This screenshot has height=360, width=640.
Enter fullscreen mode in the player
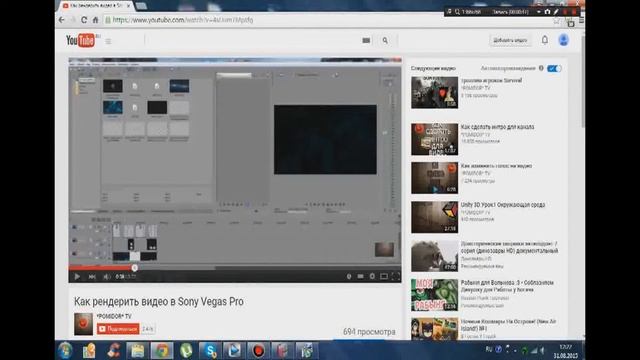(x=396, y=276)
